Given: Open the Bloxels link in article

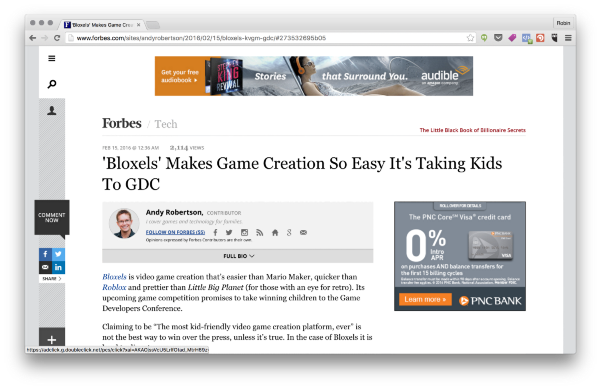Looking at the screenshot, I should click(114, 277).
